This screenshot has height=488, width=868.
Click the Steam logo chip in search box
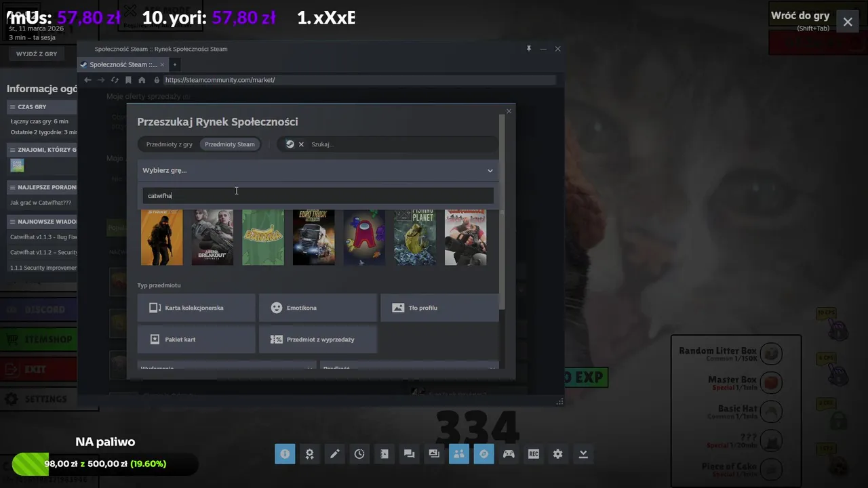(290, 144)
